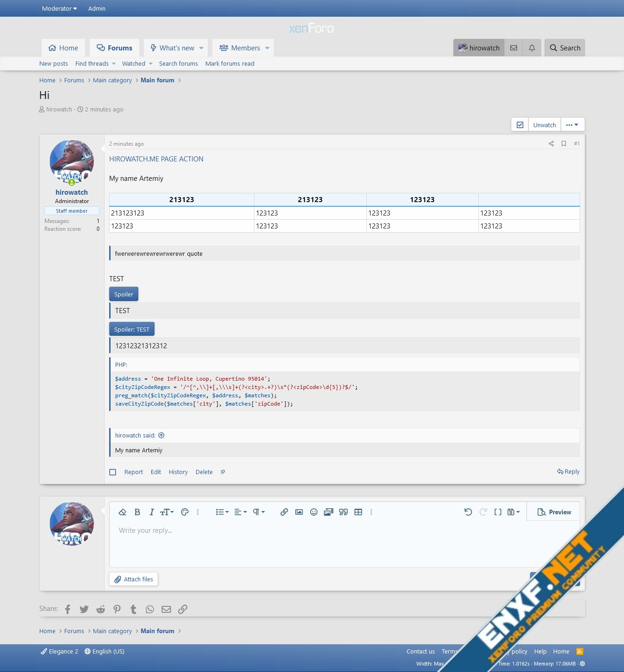Screen dimensions: 624x672
Task: Open the Forums navigation tab
Action: pyautogui.click(x=114, y=48)
